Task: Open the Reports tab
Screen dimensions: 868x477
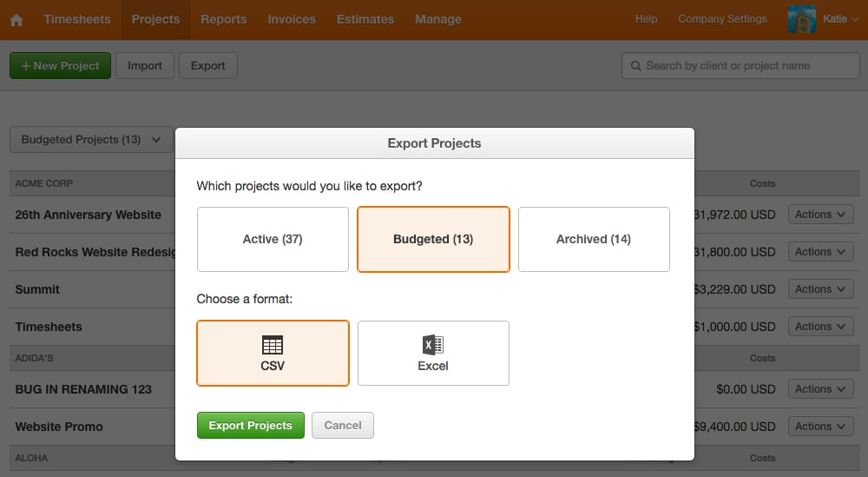Action: (223, 19)
